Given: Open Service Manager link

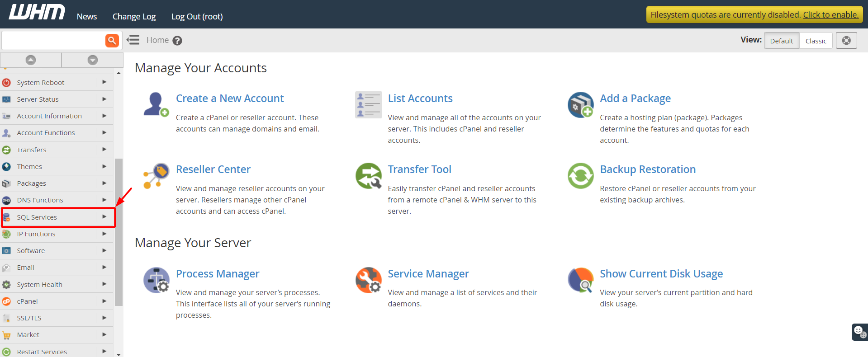Looking at the screenshot, I should click(x=428, y=274).
